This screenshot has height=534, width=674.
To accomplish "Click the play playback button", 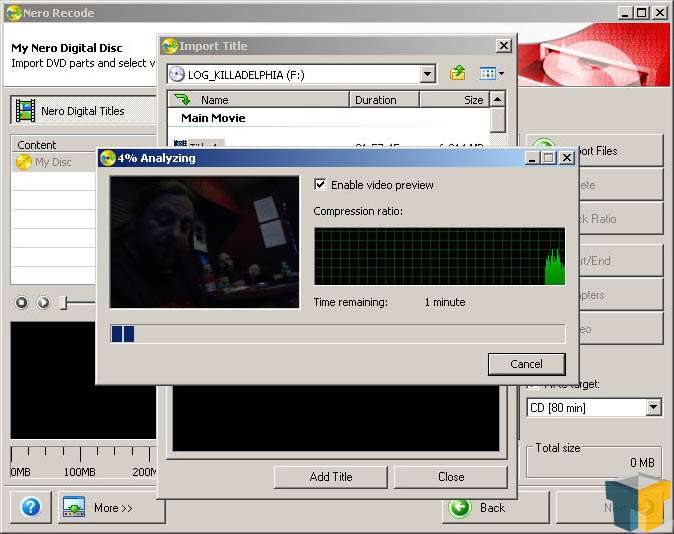I will [x=43, y=303].
